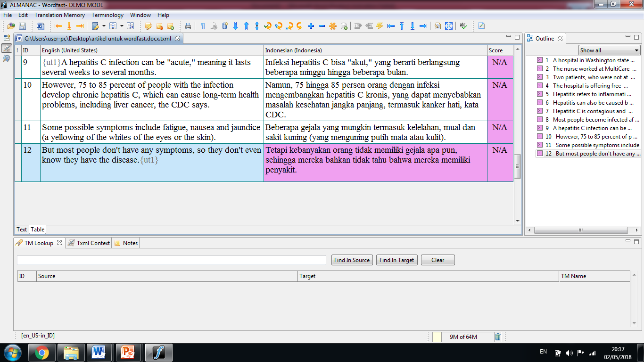This screenshot has height=362, width=644.
Task: Click the note with pencil icon
Action: point(149,26)
